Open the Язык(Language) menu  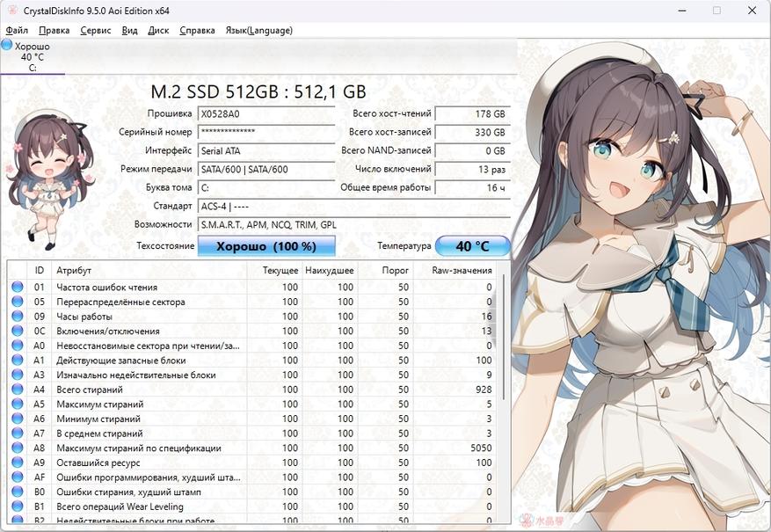tap(258, 30)
